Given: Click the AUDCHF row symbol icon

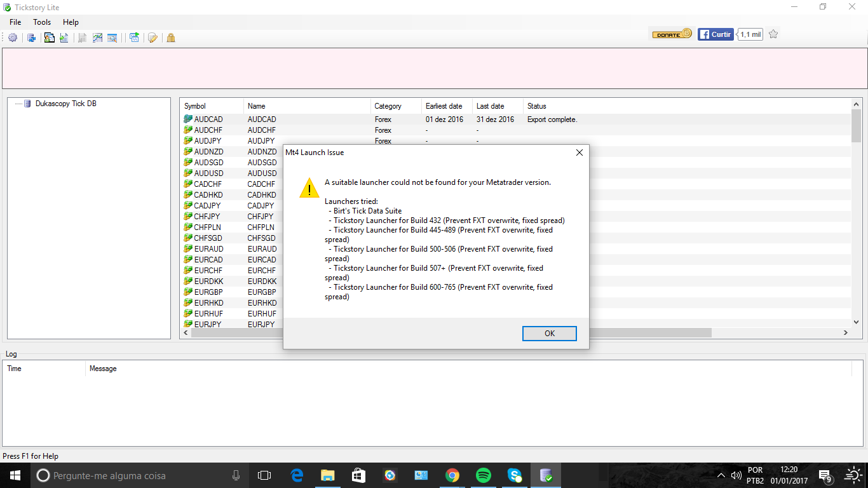Looking at the screenshot, I should pos(188,130).
